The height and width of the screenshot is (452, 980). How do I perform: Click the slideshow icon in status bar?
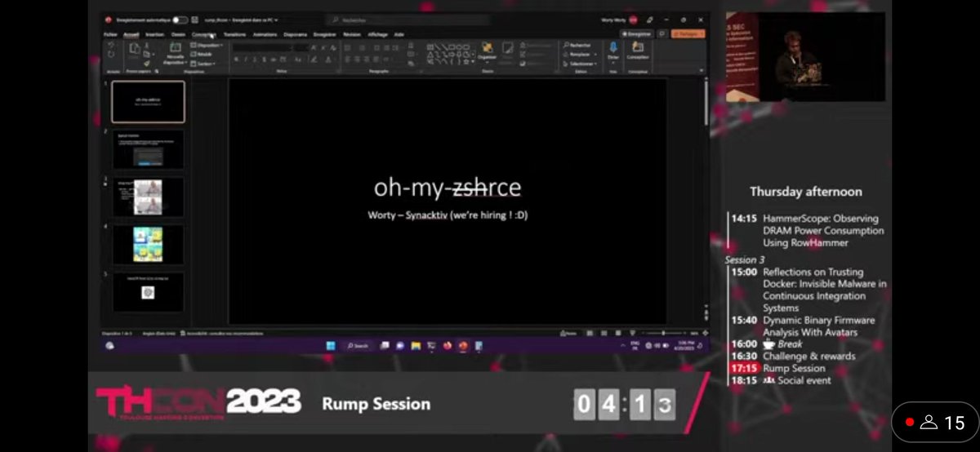(632, 333)
